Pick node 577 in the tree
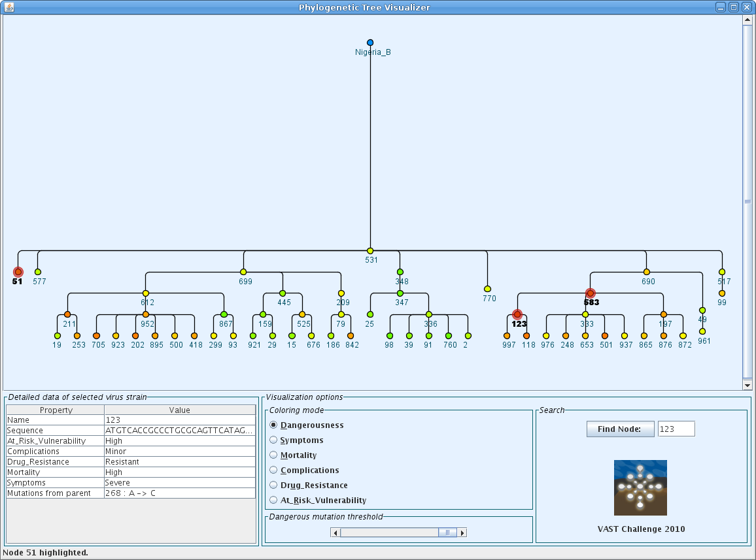The image size is (756, 560). point(38,272)
